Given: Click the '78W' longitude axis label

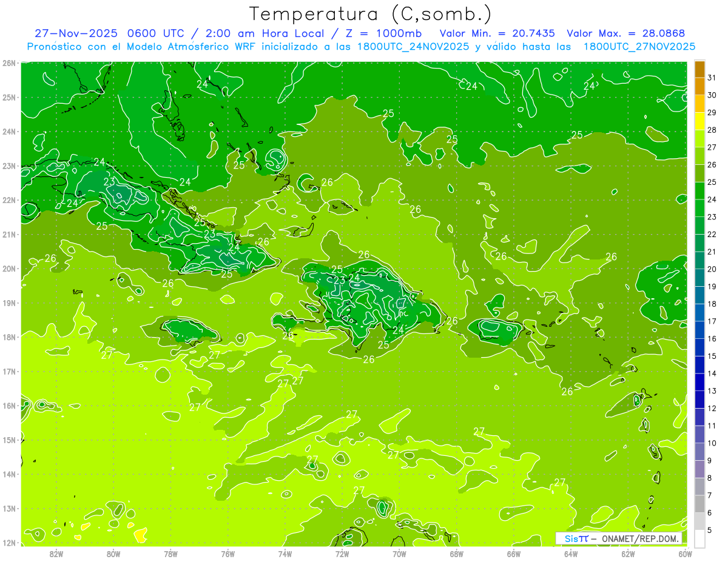Looking at the screenshot, I should coord(170,554).
